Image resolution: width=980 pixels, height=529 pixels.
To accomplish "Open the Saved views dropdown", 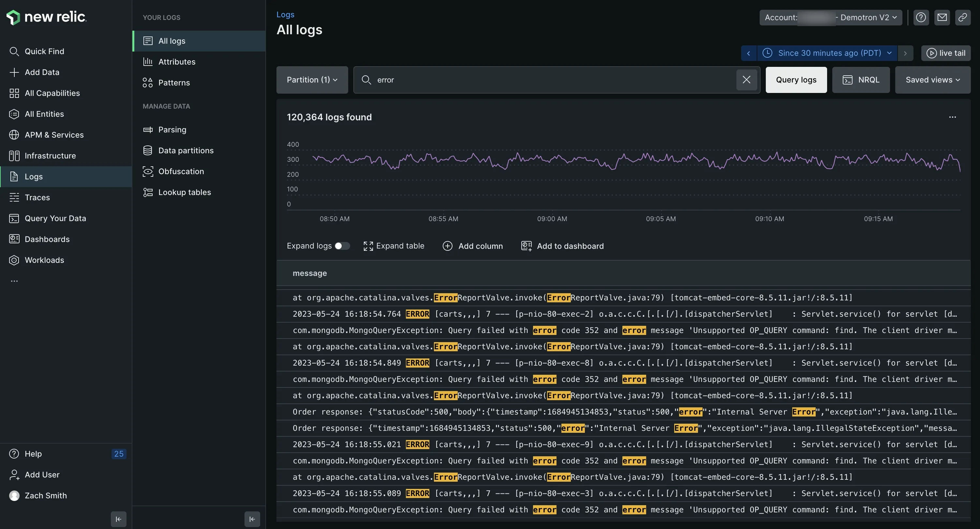I will (x=932, y=80).
